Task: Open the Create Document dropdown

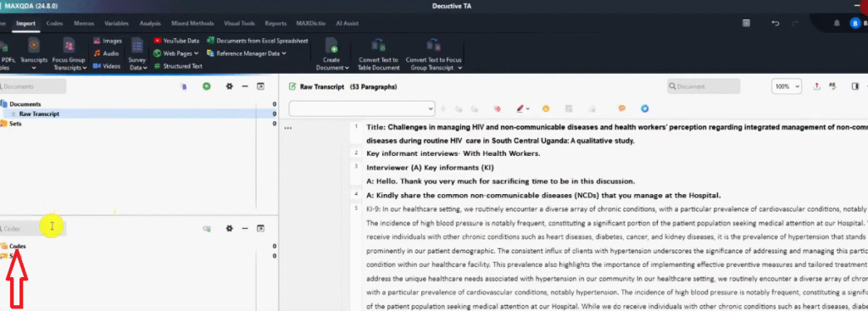Action: [347, 68]
